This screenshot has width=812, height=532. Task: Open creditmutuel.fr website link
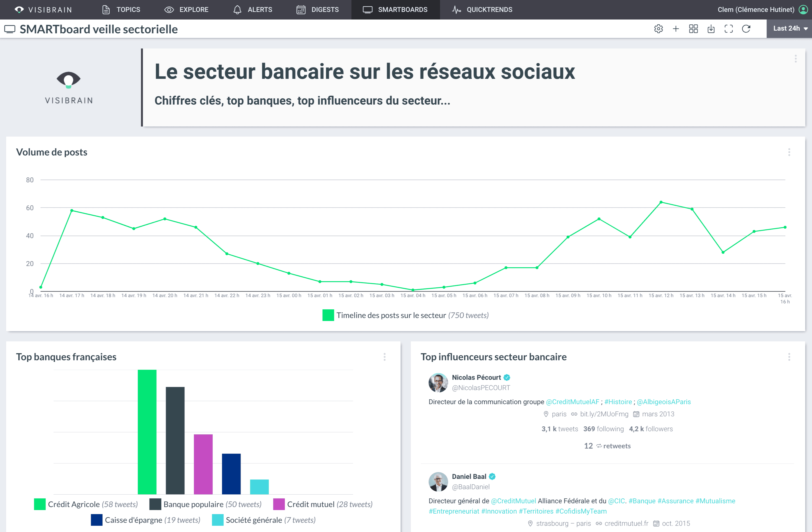pyautogui.click(x=626, y=524)
